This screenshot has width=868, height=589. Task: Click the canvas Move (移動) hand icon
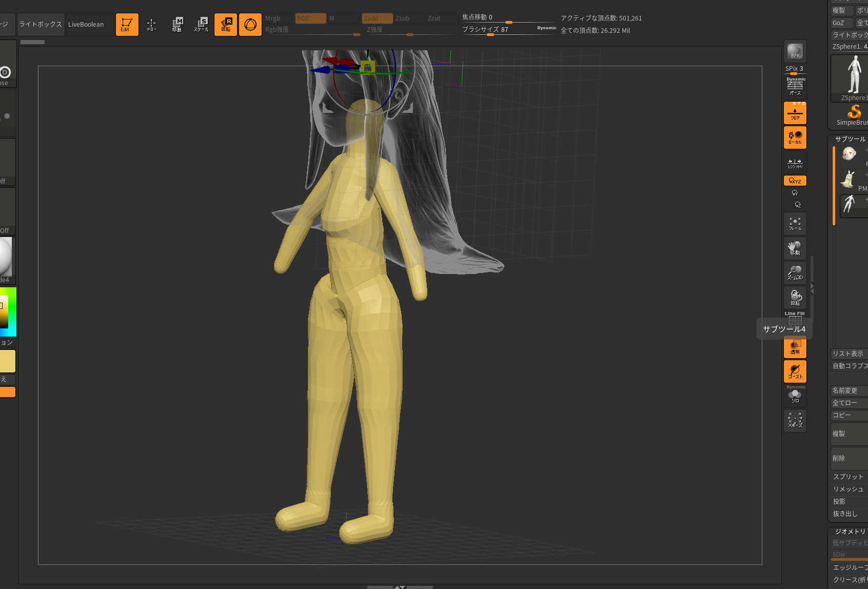pyautogui.click(x=795, y=248)
